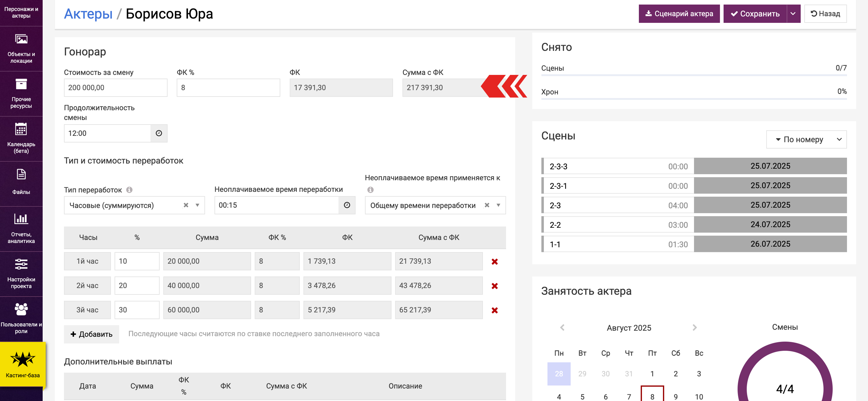Viewport: 868px width, 401px height.
Task: Open Отчеты, аналитика sidebar section
Action: point(21,229)
